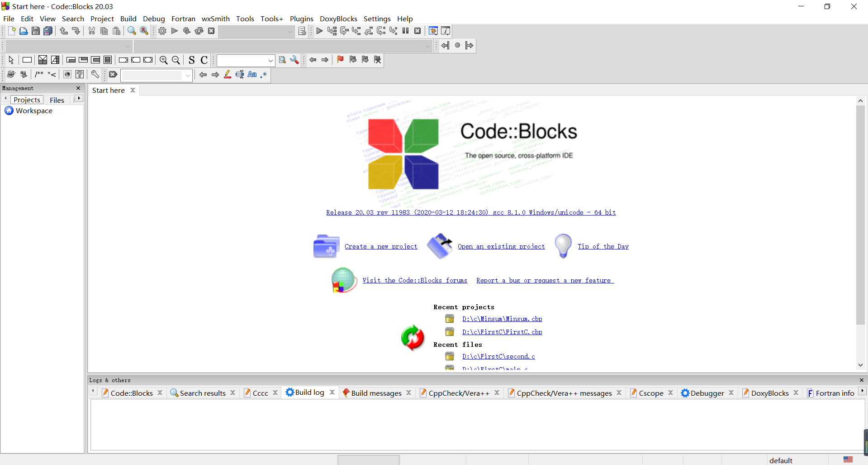
Task: Click the Abort build icon
Action: click(x=211, y=31)
